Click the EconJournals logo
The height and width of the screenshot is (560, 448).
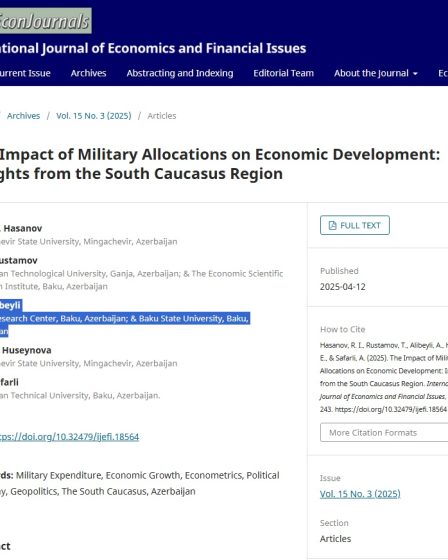pyautogui.click(x=45, y=21)
